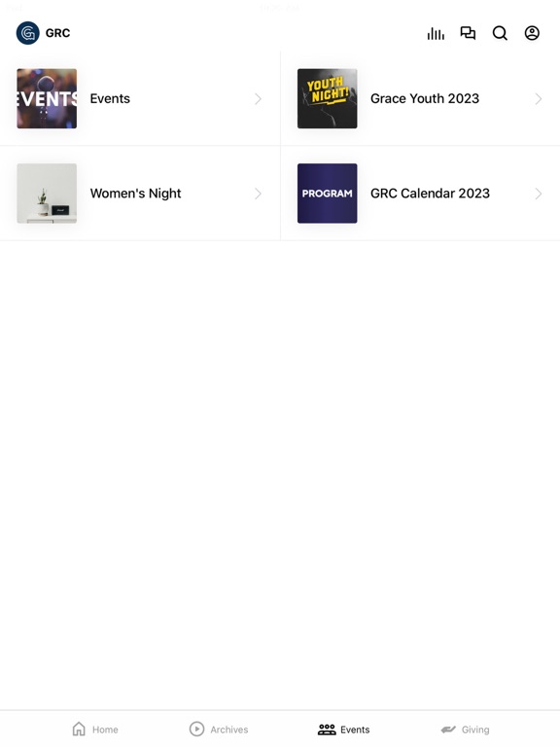Screen dimensions: 560x747
Task: Tap the Home house icon
Action: (79, 729)
